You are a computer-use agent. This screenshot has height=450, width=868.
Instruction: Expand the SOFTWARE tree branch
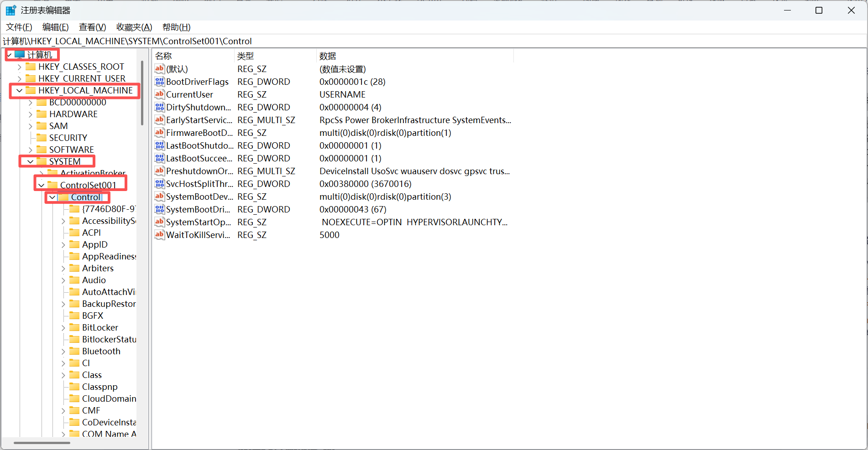point(30,149)
